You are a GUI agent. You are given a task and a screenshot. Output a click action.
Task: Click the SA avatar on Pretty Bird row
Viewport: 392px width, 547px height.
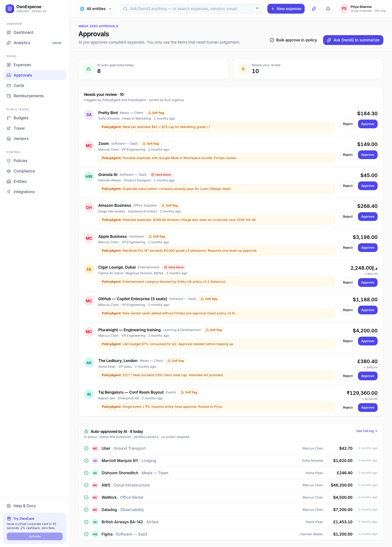(x=89, y=115)
